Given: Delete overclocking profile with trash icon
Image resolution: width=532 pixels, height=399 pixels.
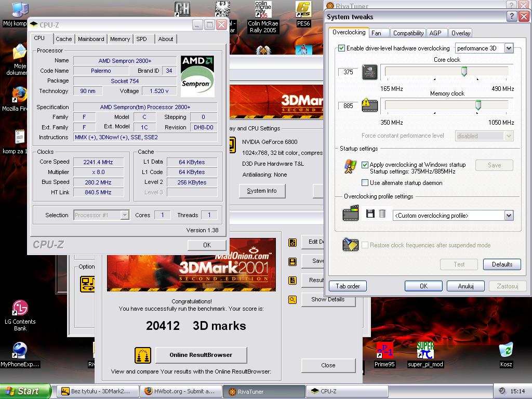Looking at the screenshot, I should [x=382, y=214].
